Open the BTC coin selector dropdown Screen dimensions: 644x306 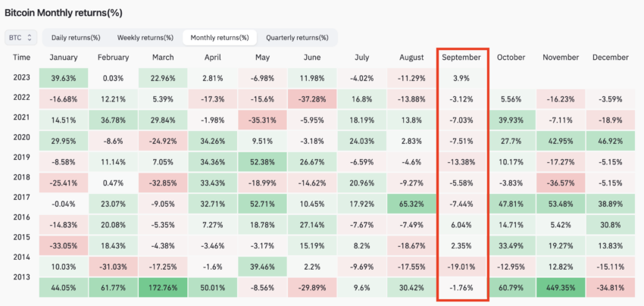click(21, 37)
